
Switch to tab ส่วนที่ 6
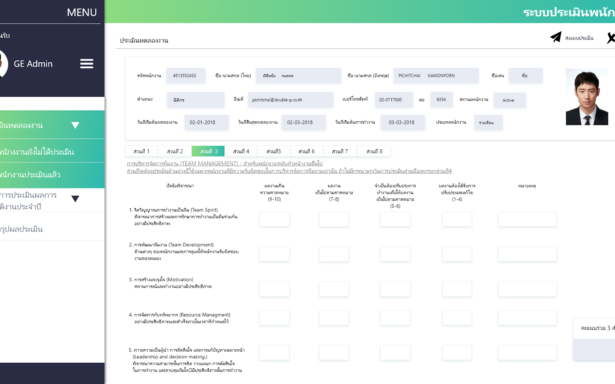[307, 151]
